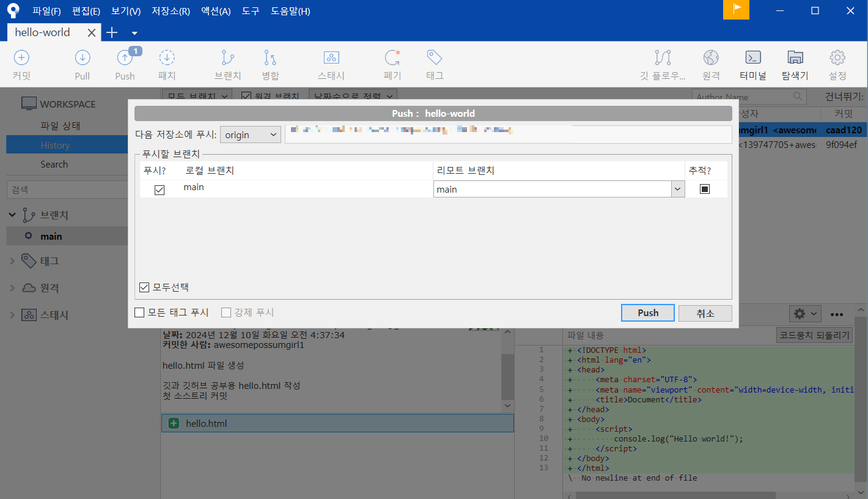Open the 터미널 (Terminal) toolbar icon
This screenshot has width=868, height=499.
pos(753,58)
